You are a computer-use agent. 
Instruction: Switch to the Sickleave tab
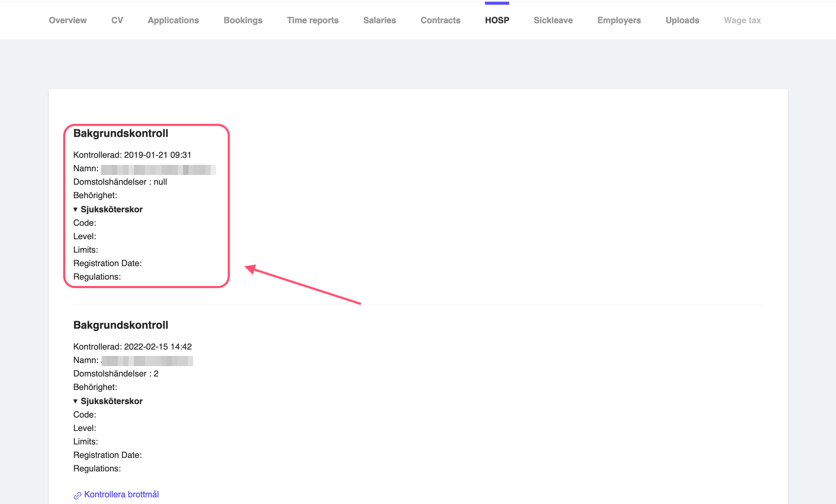[553, 20]
